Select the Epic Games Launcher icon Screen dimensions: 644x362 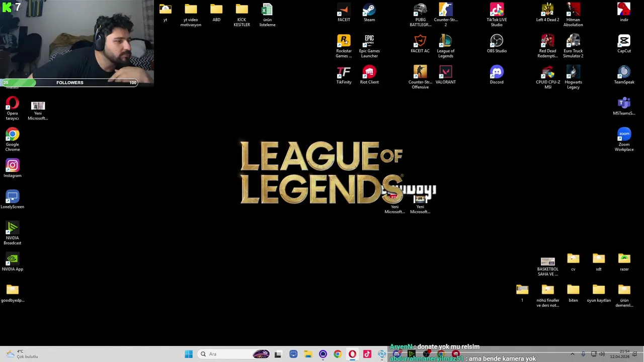tap(369, 46)
